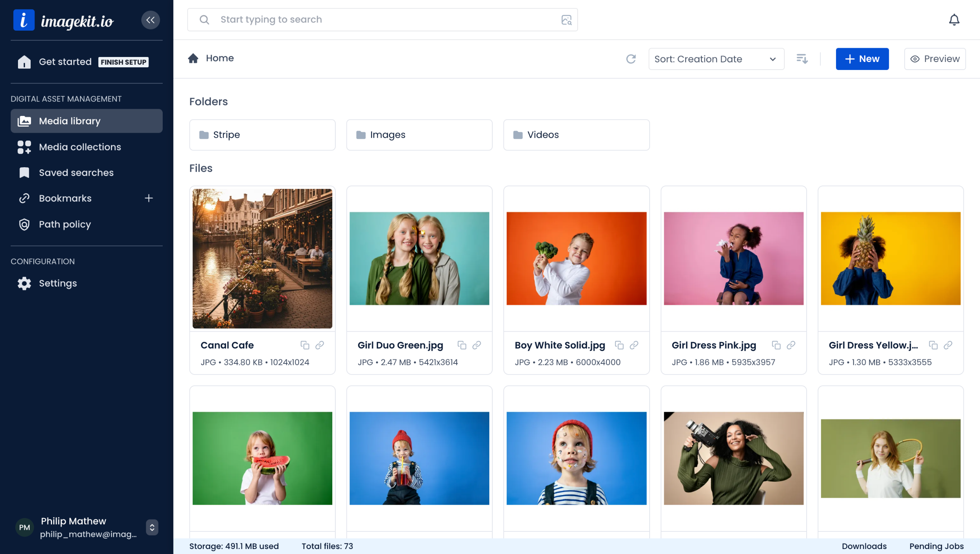Toggle sort order direction icon
The width and height of the screenshot is (980, 554).
[x=802, y=59]
